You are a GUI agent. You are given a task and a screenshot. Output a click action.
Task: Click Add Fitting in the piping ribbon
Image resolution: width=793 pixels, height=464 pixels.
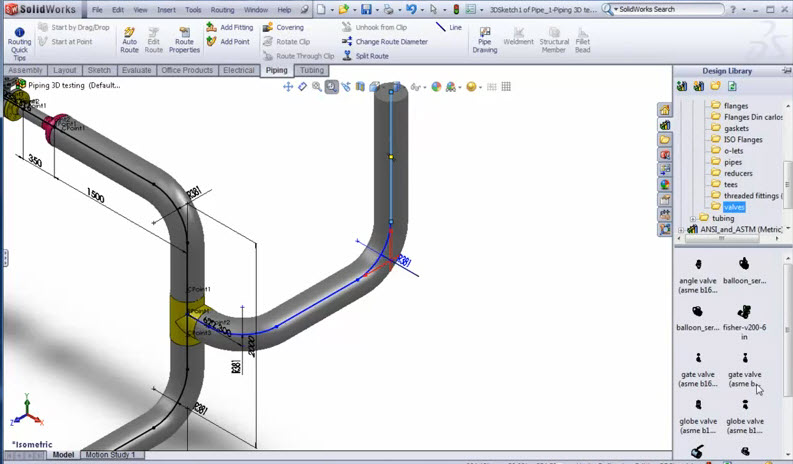230,27
